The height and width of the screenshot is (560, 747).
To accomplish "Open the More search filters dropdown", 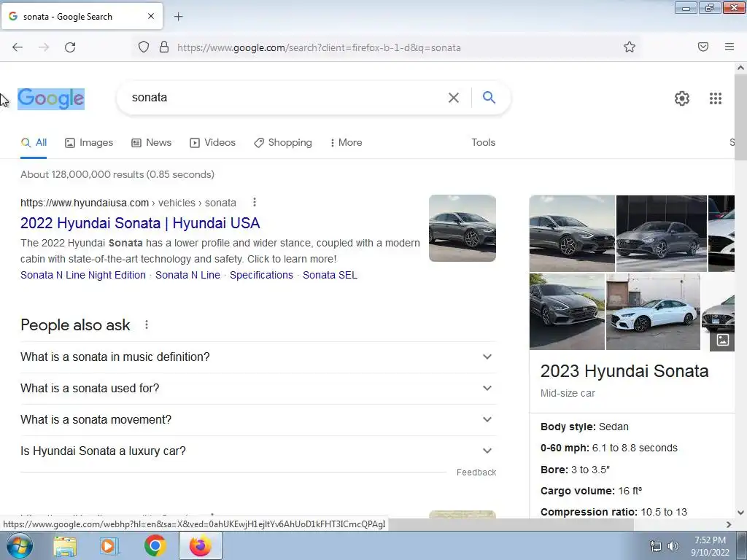I will click(x=346, y=142).
